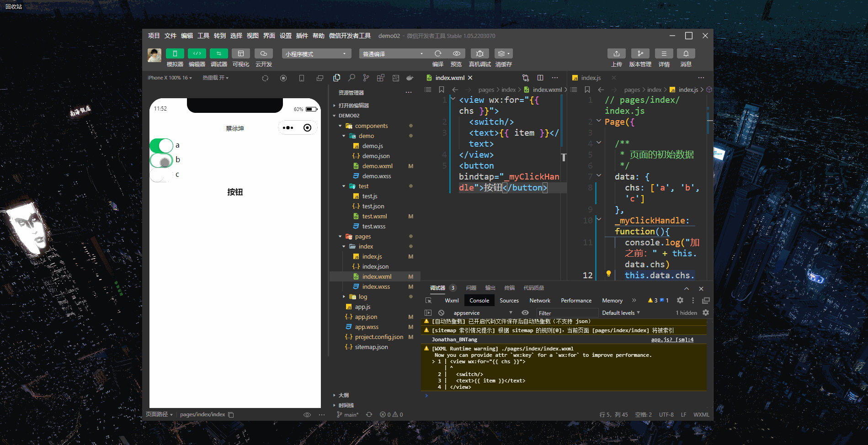Screen dimensions: 868x445
Task: Open devtools settings gear icon
Action: point(680,300)
